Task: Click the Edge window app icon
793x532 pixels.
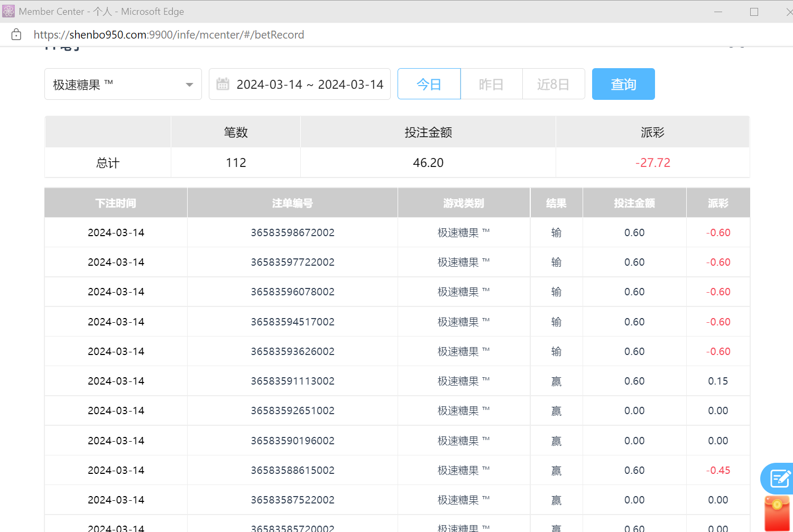Action: click(x=8, y=11)
